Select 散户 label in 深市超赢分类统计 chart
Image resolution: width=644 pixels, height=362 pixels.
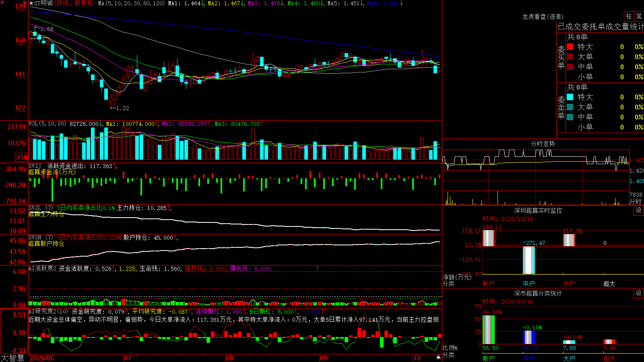pyautogui.click(x=489, y=358)
